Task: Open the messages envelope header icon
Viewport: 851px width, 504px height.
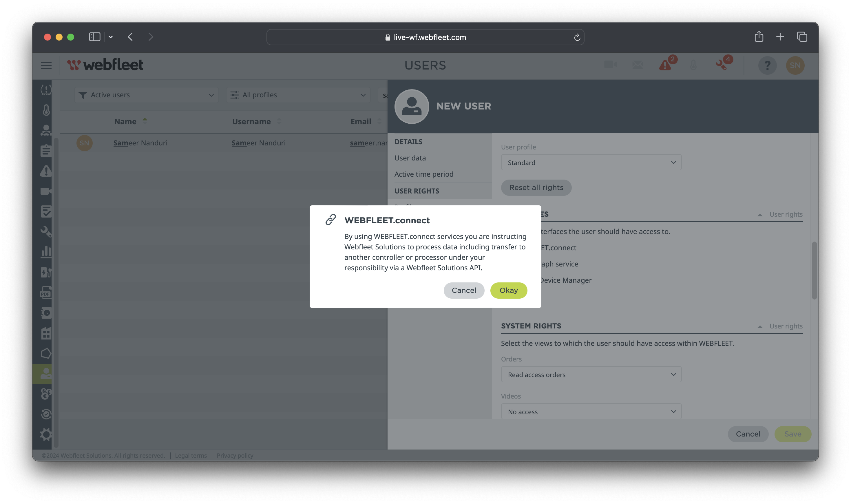Action: click(x=638, y=65)
